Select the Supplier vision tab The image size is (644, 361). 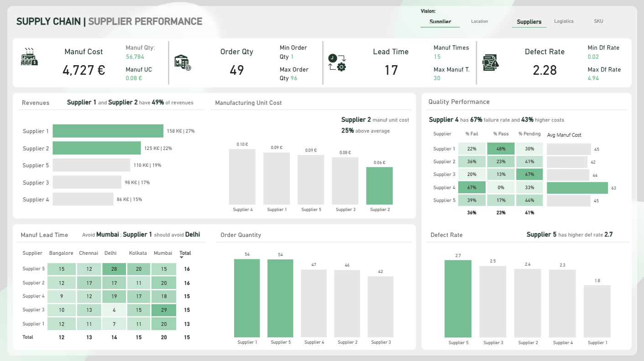(x=440, y=21)
